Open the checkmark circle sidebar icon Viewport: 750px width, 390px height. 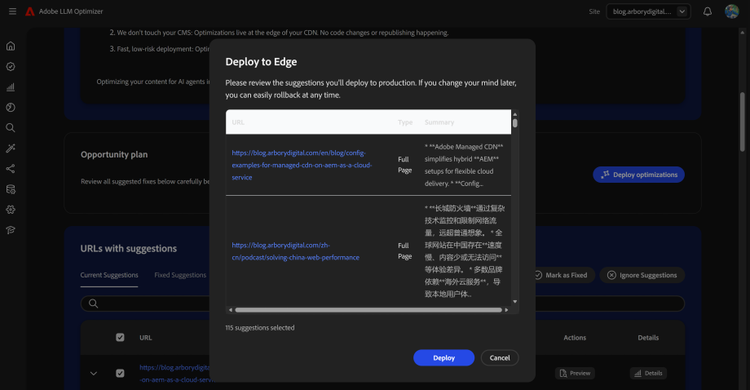tap(11, 67)
